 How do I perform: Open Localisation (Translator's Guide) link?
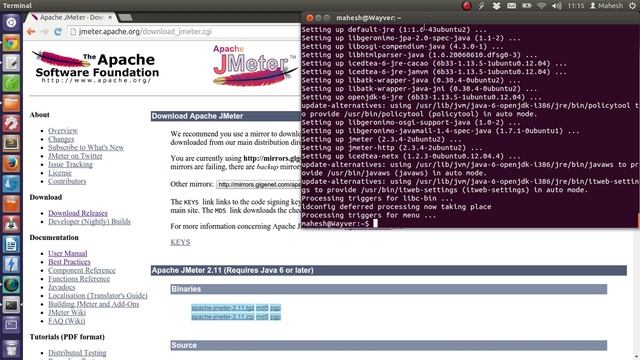[x=98, y=296]
